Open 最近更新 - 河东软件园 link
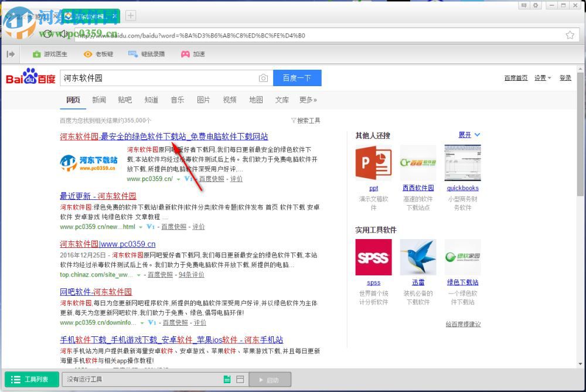Screen dimensions: 586x392 point(98,196)
